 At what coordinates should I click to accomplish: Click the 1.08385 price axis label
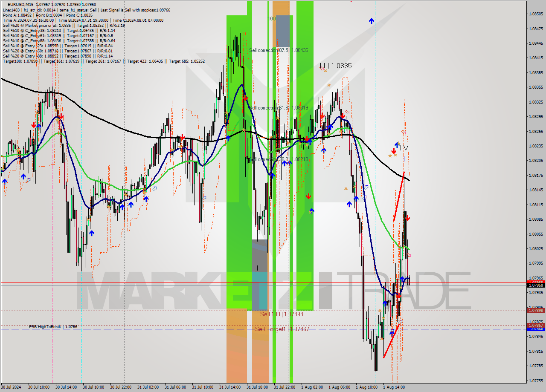(x=536, y=73)
